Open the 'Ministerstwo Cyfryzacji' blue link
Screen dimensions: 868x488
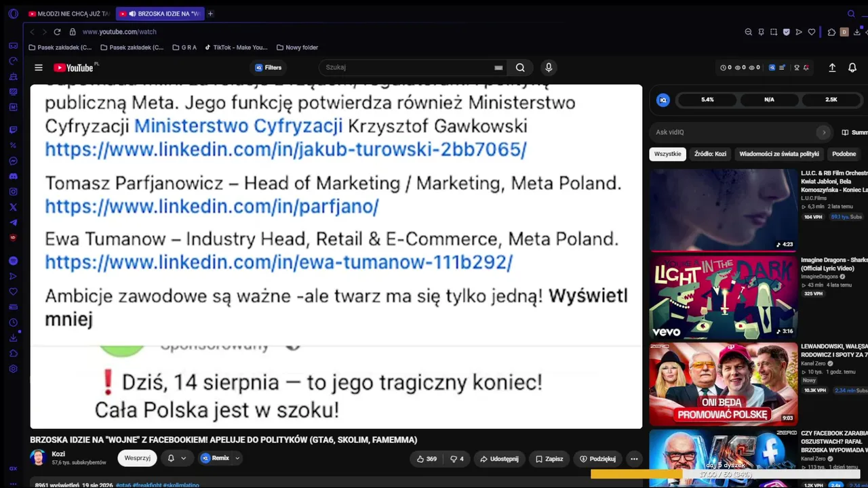coord(238,126)
